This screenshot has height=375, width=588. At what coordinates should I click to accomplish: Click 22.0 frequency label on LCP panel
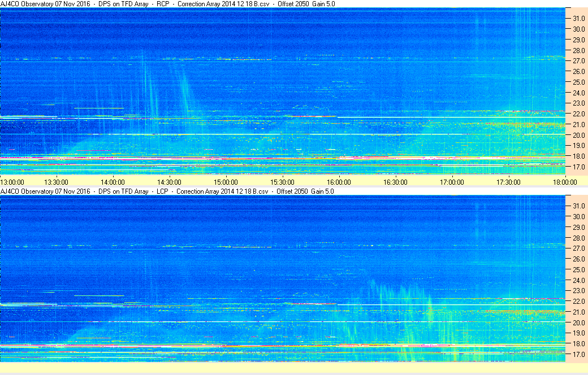(x=578, y=302)
